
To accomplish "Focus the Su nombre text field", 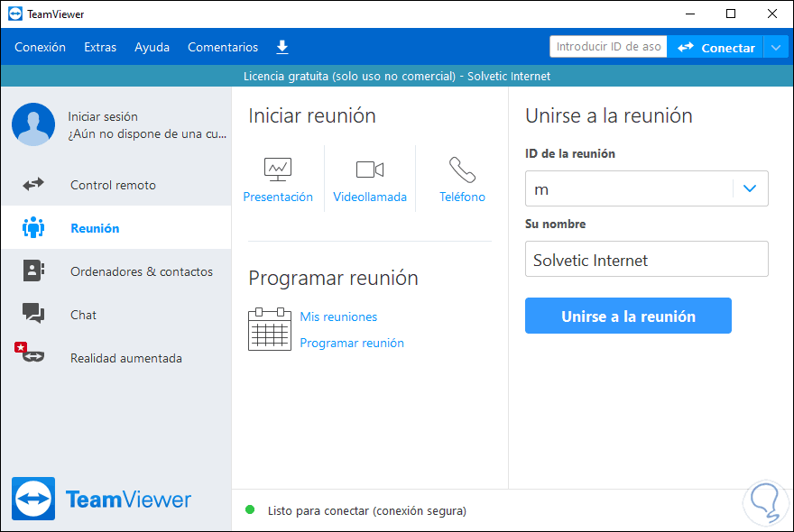I will pos(647,259).
